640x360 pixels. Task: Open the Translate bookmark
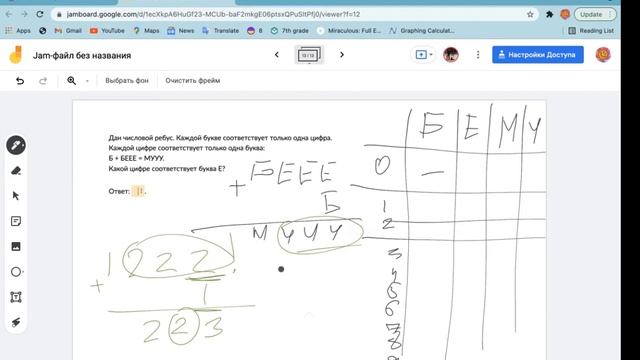tap(220, 31)
